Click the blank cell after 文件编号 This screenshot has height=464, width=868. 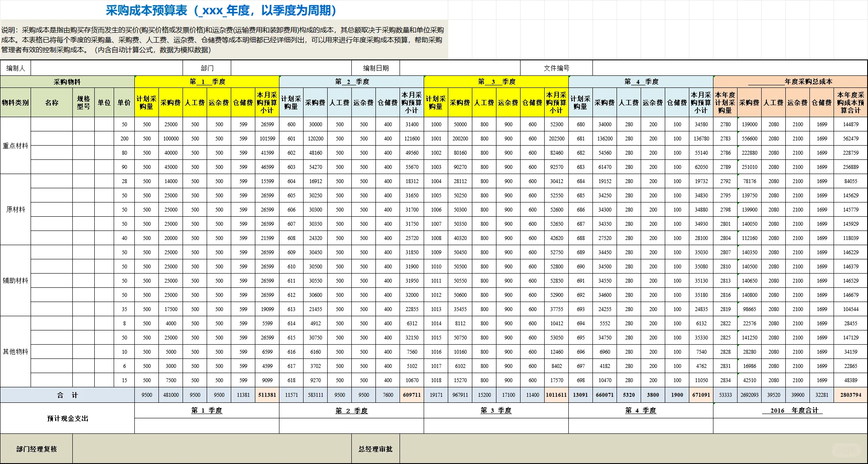click(730, 68)
